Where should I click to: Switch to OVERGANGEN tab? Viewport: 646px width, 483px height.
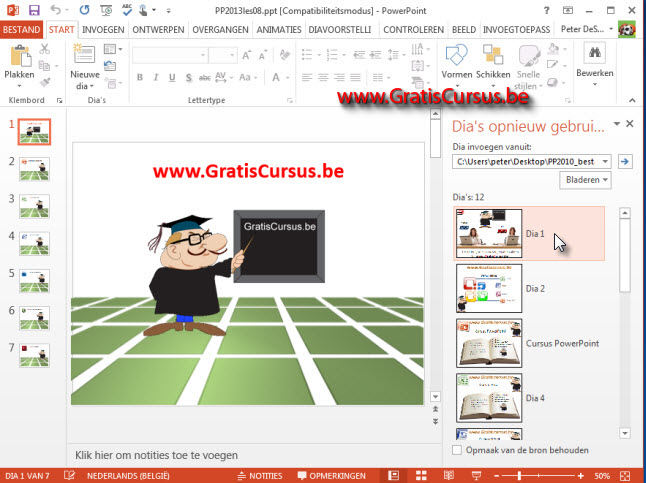click(x=220, y=30)
